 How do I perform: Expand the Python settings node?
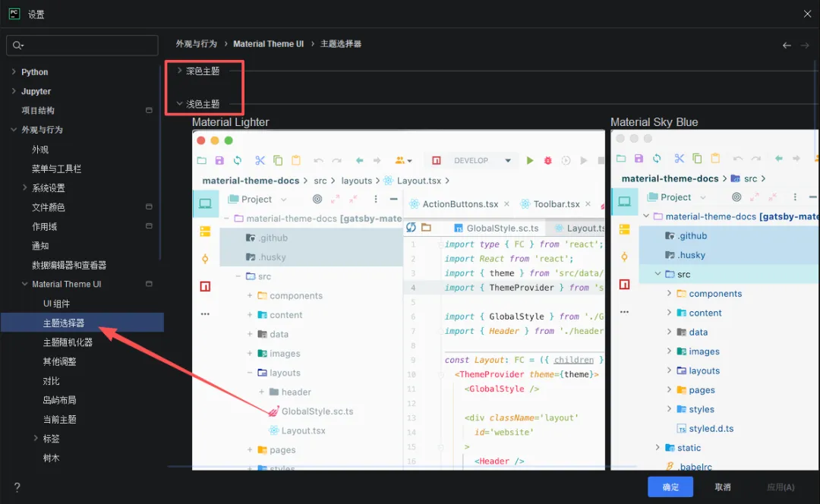click(14, 71)
